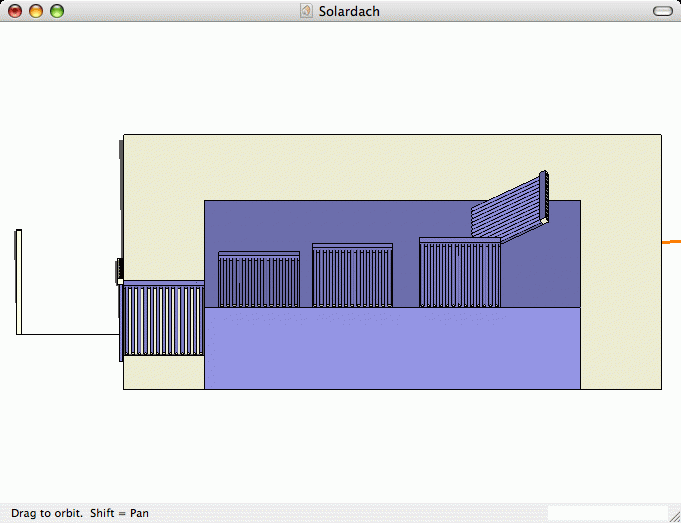
Task: Select the tilted solar panel in the model
Action: pyautogui.click(x=508, y=210)
